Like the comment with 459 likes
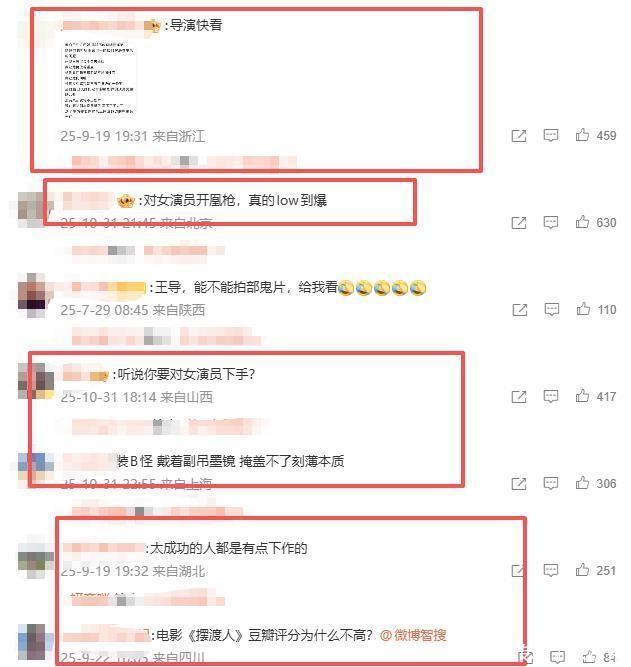The image size is (631, 667). [x=582, y=135]
